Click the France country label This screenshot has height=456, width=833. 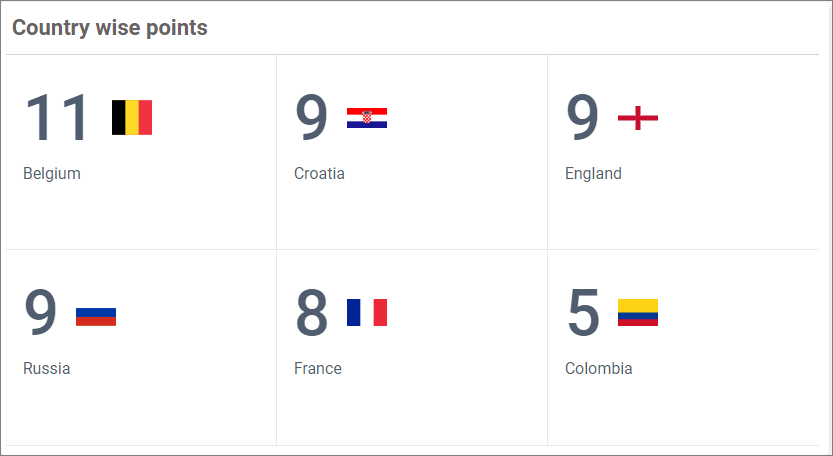[318, 368]
